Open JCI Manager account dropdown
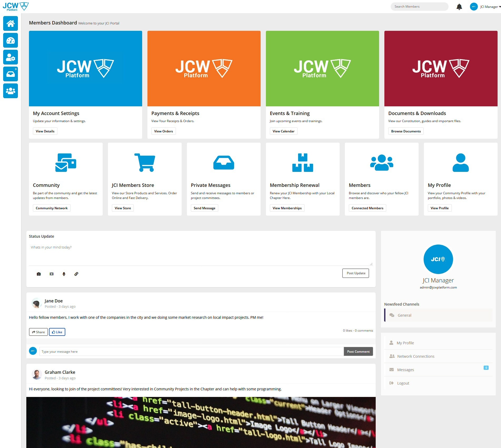501x448 pixels. (x=490, y=7)
